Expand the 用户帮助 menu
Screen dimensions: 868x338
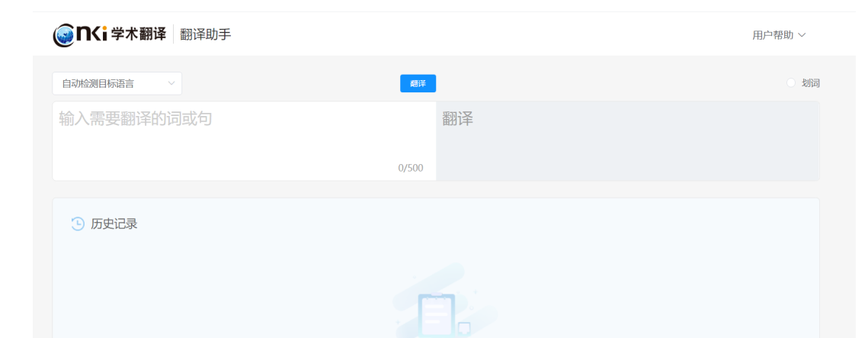point(772,35)
